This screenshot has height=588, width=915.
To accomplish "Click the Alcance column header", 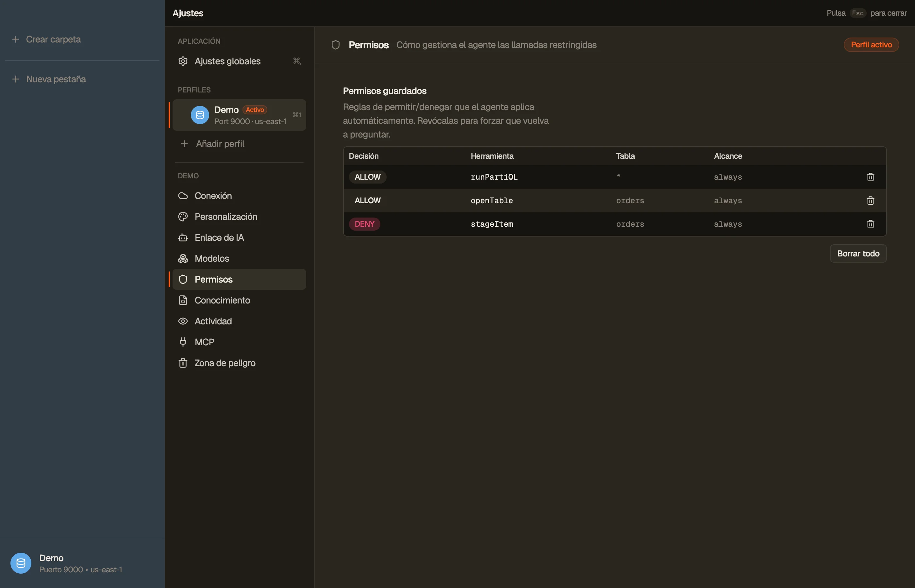I will click(728, 156).
